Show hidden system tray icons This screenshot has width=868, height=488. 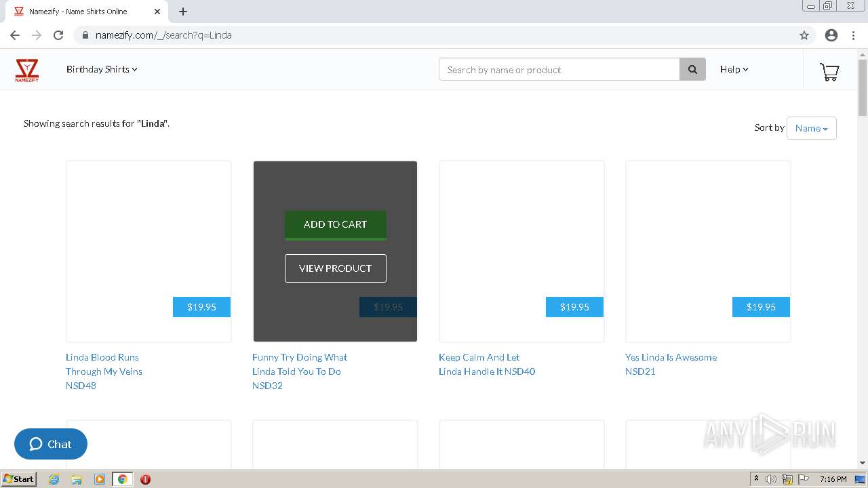[756, 479]
